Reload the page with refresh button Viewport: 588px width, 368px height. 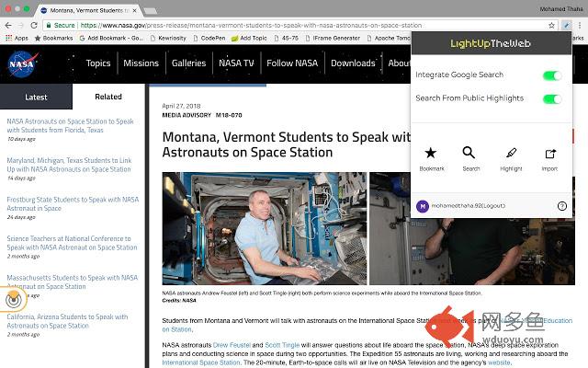click(x=34, y=26)
